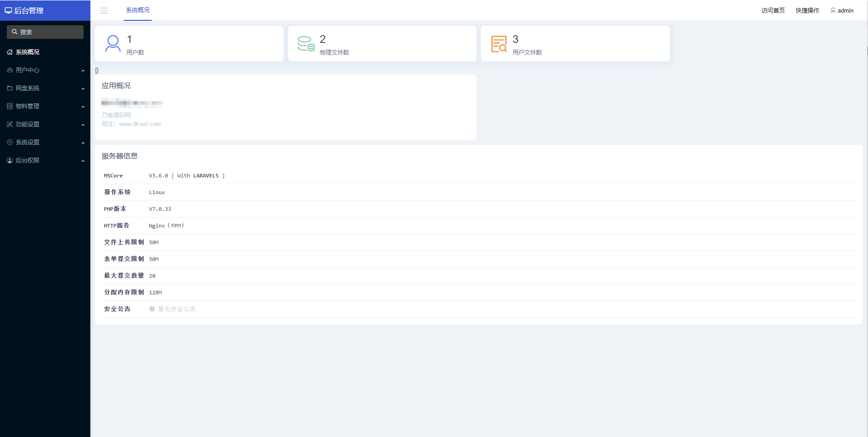Image resolution: width=868 pixels, height=437 pixels.
Task: Open the 物料管理 sidebar menu
Action: (x=28, y=106)
